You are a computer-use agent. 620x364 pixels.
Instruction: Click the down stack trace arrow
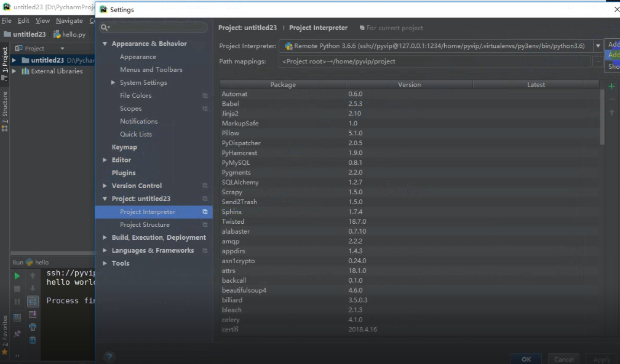33,288
